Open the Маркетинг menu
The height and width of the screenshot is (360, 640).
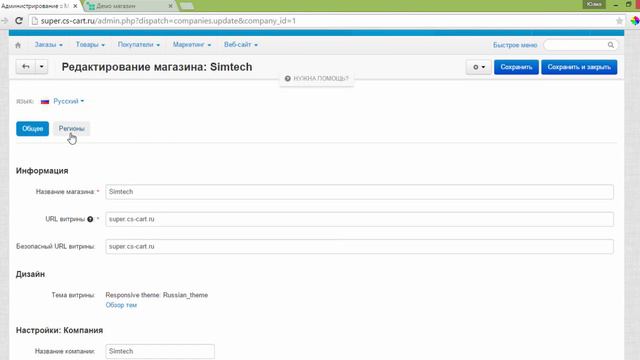(192, 45)
